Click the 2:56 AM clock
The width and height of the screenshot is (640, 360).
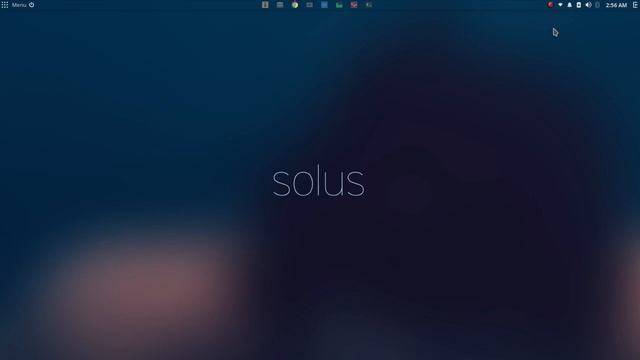pos(616,5)
